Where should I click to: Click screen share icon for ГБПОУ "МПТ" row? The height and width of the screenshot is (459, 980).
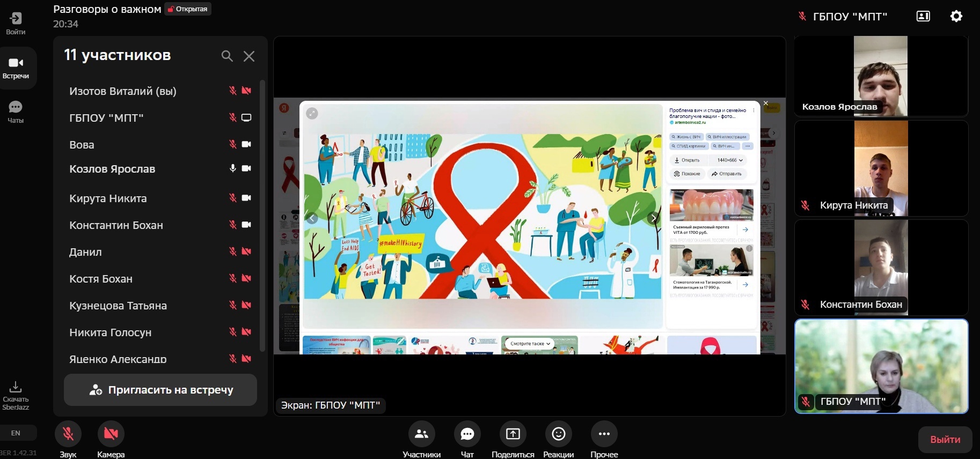tap(246, 117)
